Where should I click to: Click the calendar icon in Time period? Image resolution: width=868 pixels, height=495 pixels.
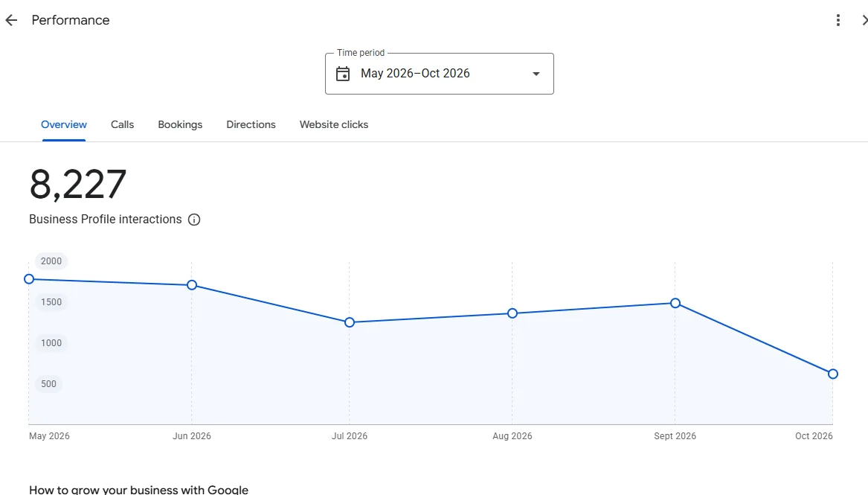click(343, 74)
